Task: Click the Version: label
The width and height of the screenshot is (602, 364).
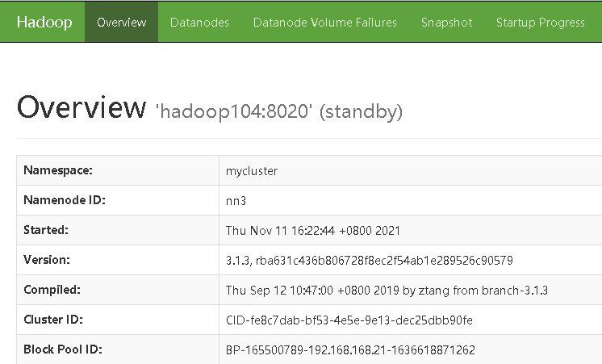Action: click(47, 260)
